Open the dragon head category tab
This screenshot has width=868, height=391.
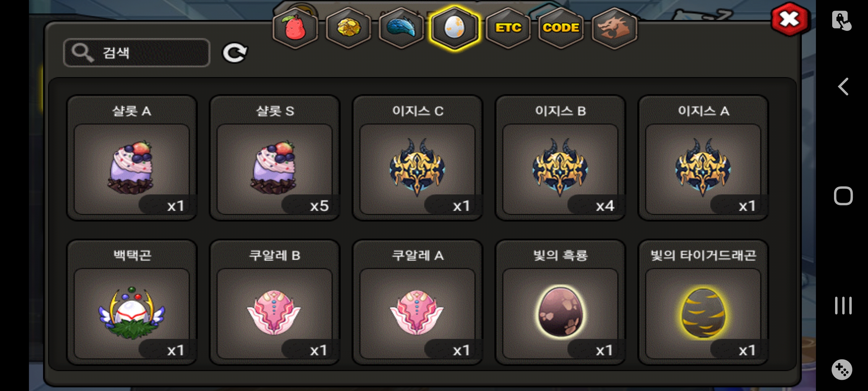tap(614, 28)
